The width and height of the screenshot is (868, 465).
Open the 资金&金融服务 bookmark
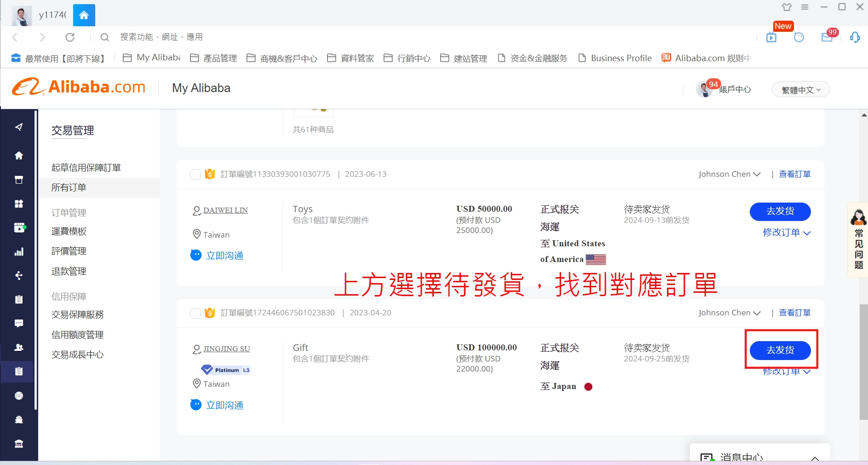(x=533, y=58)
